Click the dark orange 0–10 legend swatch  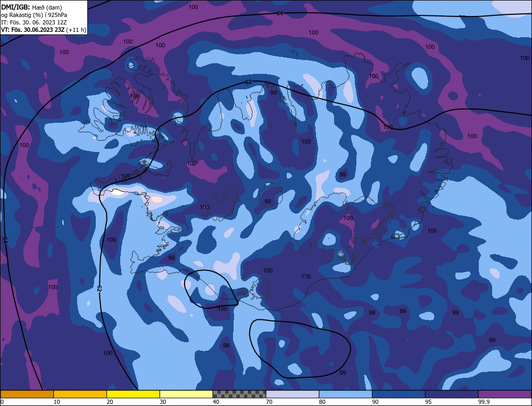(x=27, y=394)
